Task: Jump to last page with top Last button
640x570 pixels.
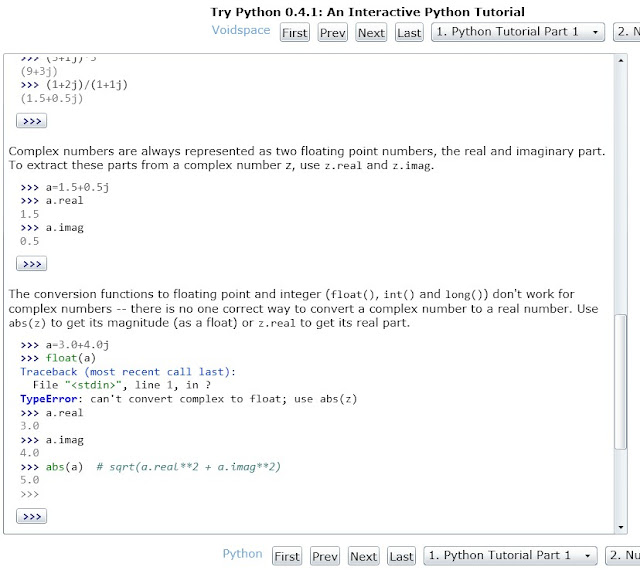Action: coord(409,33)
